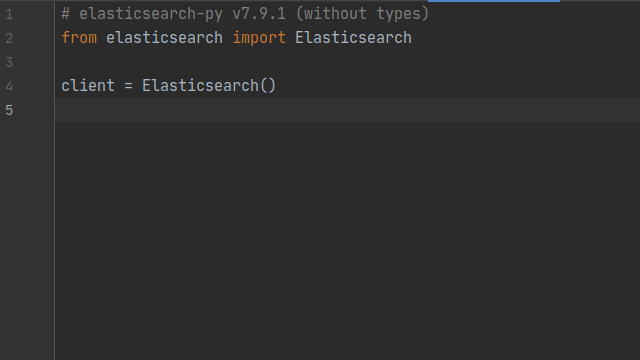This screenshot has height=360, width=640.
Task: Click '(without types)' in the comment
Action: [362, 14]
